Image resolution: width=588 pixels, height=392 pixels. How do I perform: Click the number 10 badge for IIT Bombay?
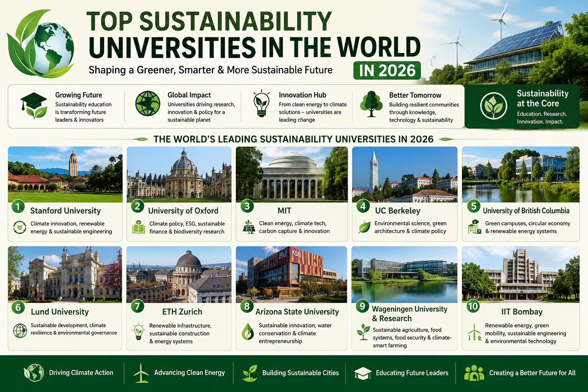[473, 306]
